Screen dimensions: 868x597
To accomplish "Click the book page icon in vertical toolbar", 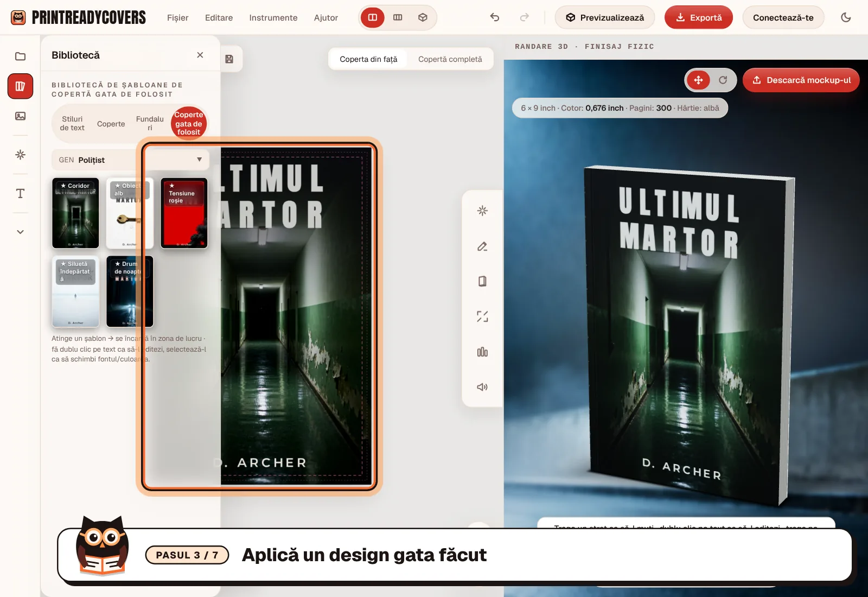I will pyautogui.click(x=482, y=281).
